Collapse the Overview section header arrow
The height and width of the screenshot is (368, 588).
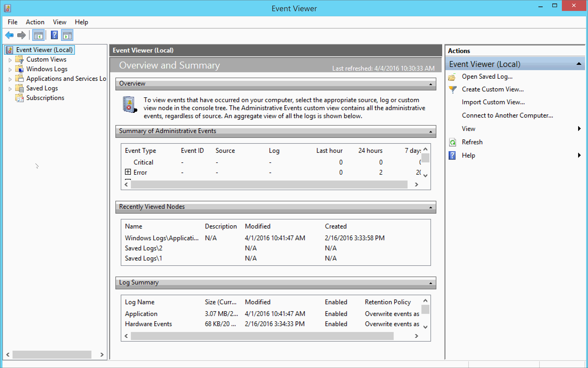[x=430, y=84]
